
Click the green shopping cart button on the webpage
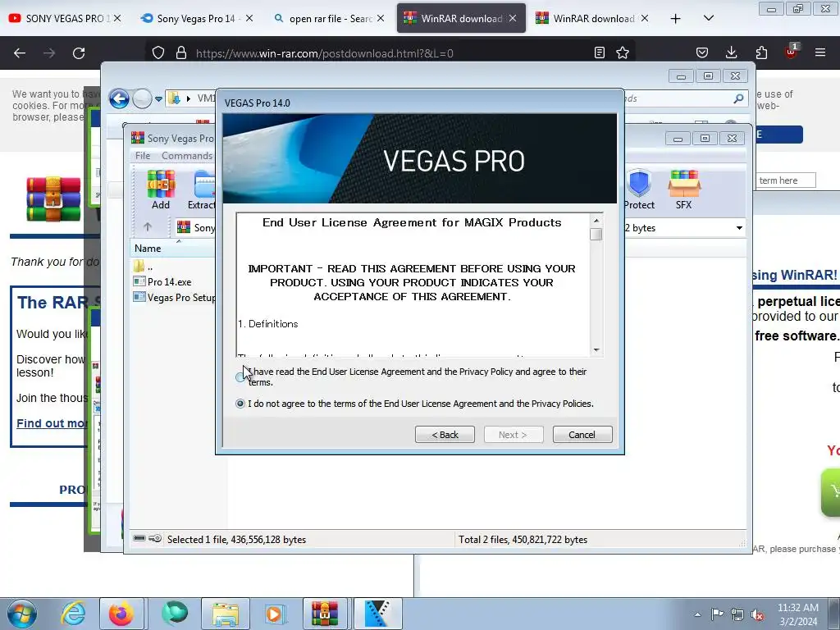click(x=831, y=492)
